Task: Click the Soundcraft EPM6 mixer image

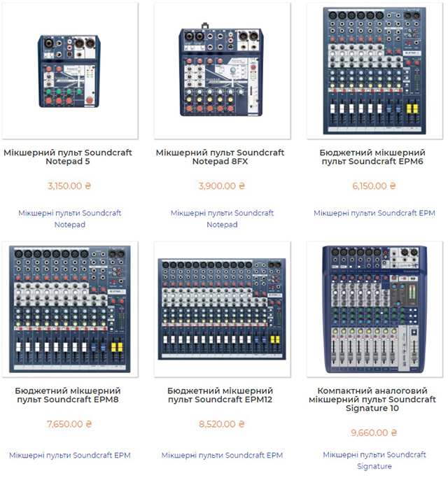Action: 374,70
